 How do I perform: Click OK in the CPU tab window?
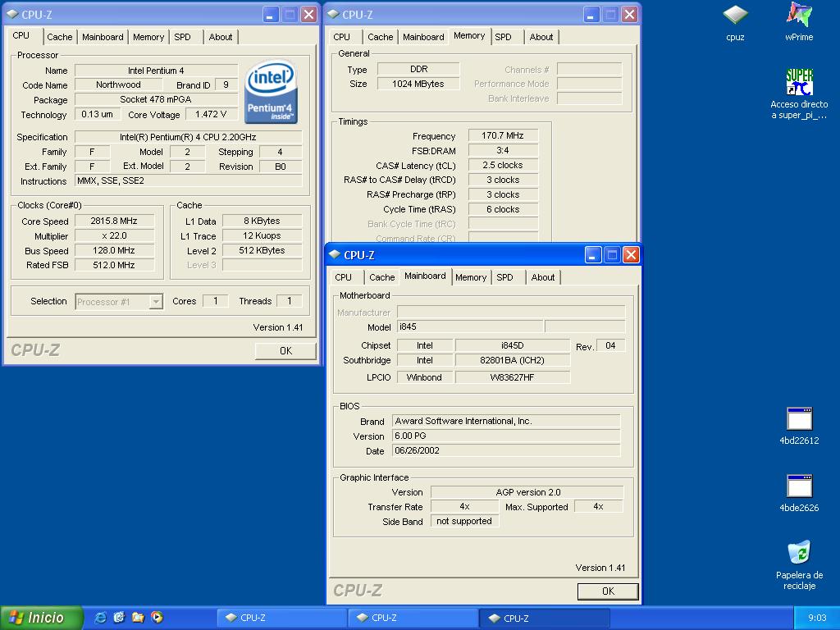[x=285, y=351]
